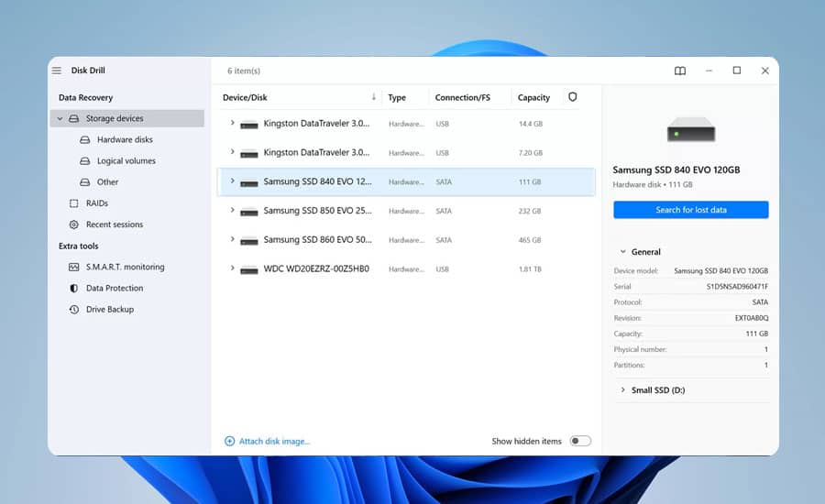Click the plus icon of Attach disk image
The image size is (825, 504).
pyautogui.click(x=229, y=441)
